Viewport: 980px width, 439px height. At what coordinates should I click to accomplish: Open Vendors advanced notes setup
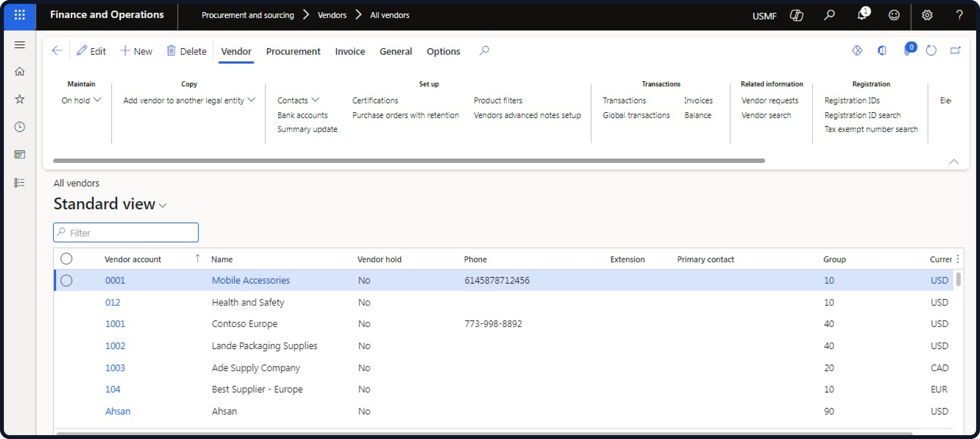pos(527,115)
